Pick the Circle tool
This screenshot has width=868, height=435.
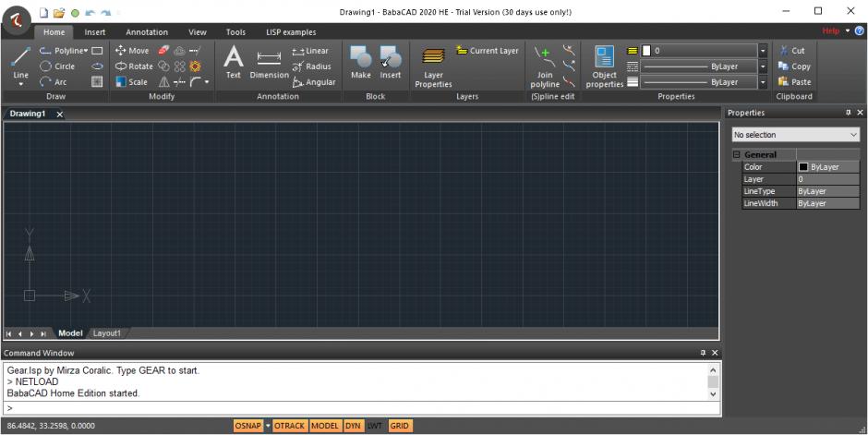[x=57, y=66]
